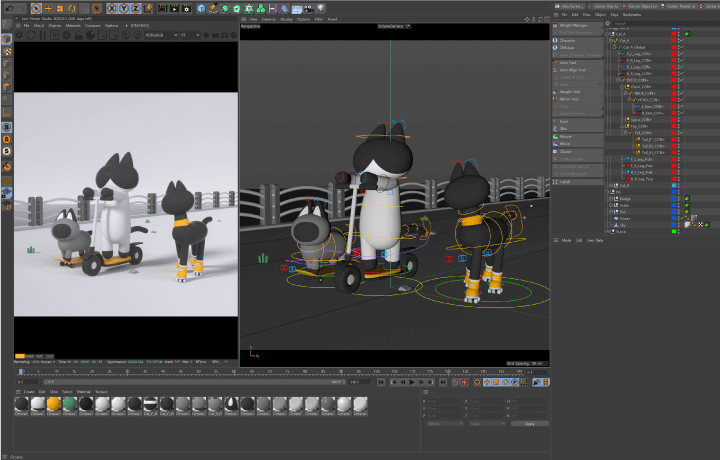720x460 pixels.
Task: Open the Cloud menu in Live Viewer
Action: [x=39, y=26]
